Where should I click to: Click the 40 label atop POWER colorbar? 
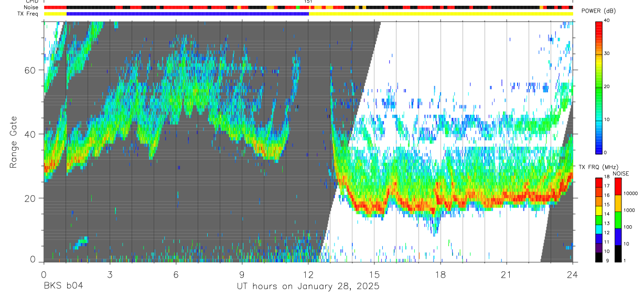pos(607,20)
